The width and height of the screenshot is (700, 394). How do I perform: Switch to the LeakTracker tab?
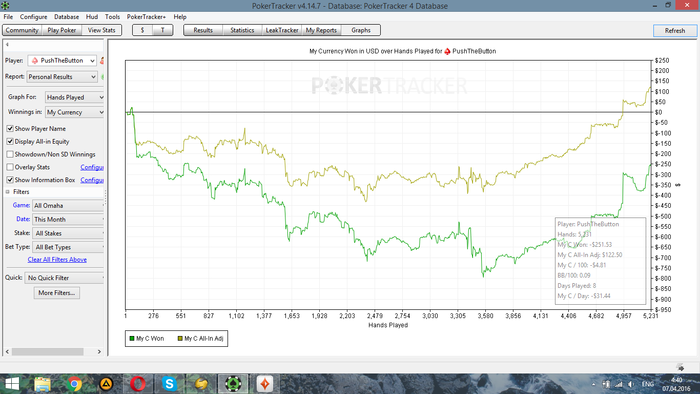tap(282, 30)
